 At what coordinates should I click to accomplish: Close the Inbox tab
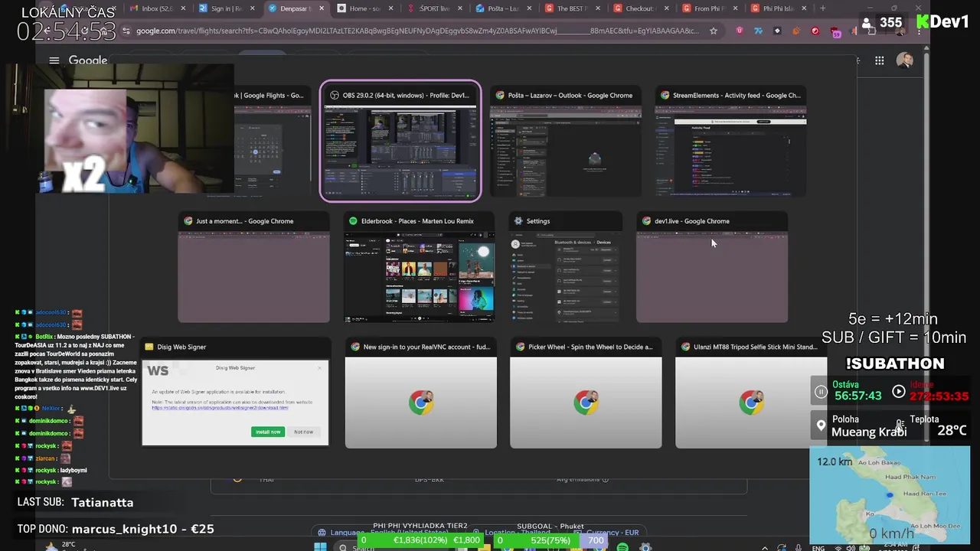pyautogui.click(x=183, y=8)
